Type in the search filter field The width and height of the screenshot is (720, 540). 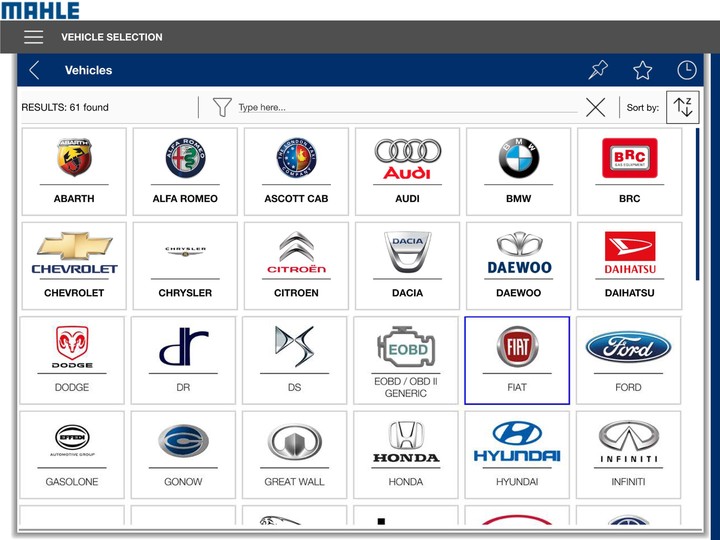point(400,107)
